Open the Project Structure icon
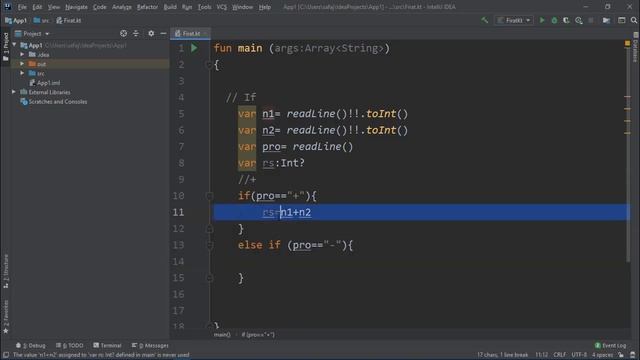The width and height of the screenshot is (640, 360). tap(606, 20)
